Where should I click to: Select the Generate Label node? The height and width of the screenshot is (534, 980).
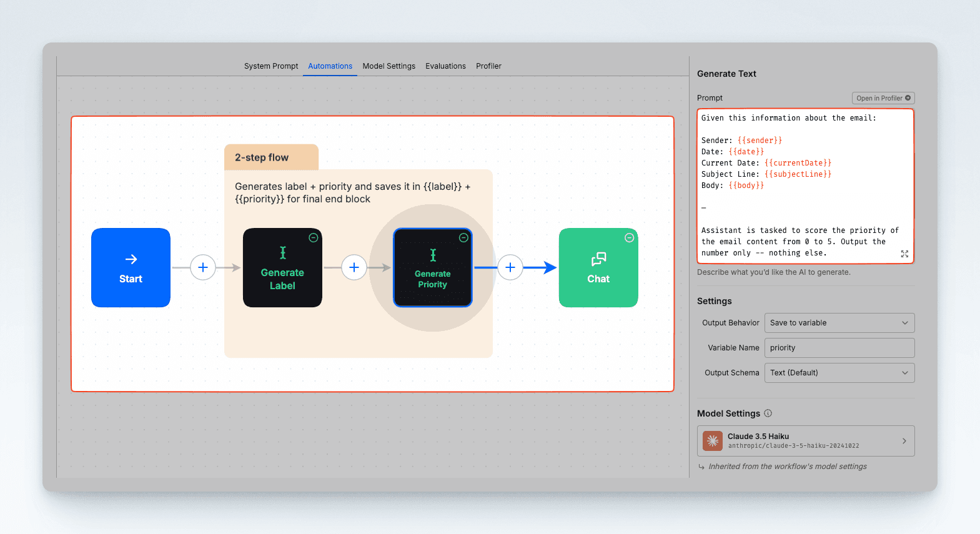click(x=282, y=268)
